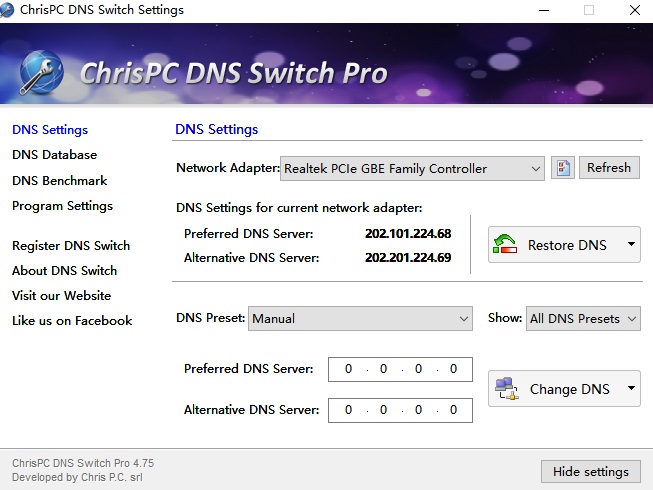The height and width of the screenshot is (490, 653).
Task: Click the ChrisPC DNS Switch Pro 4.75 version text
Action: [x=83, y=463]
